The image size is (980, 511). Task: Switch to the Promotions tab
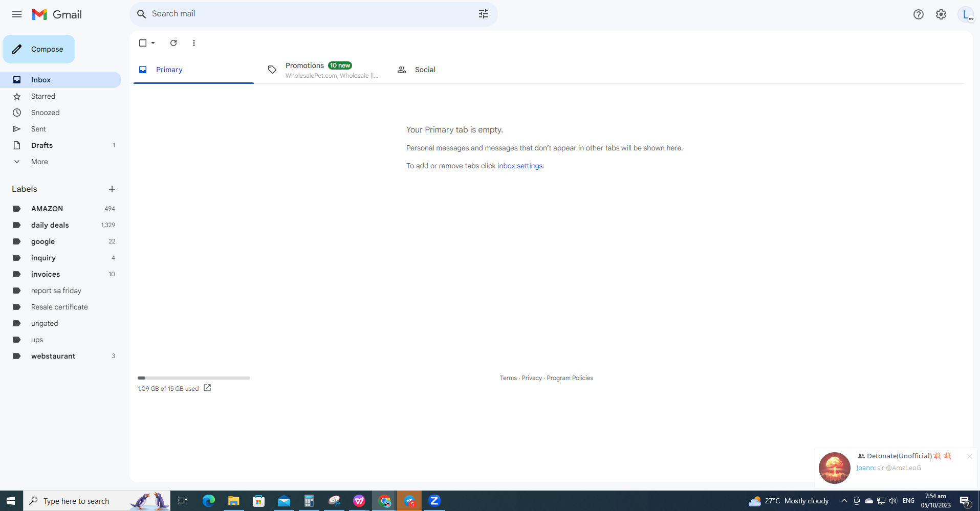323,70
